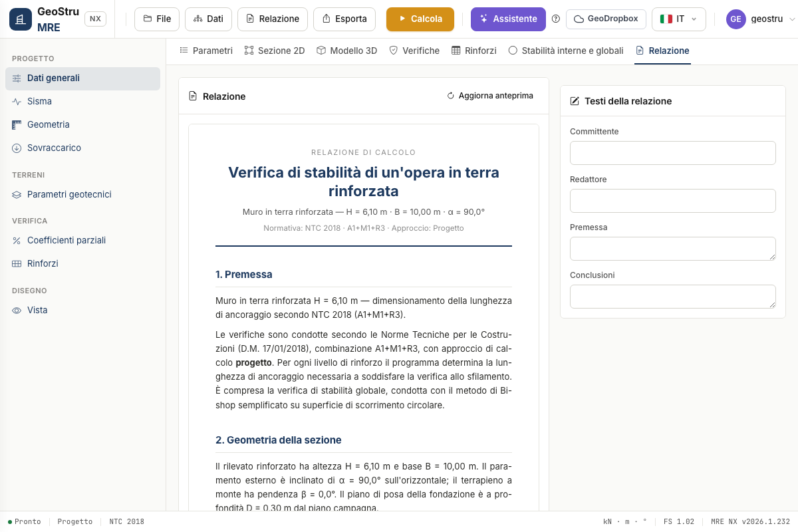
Task: Switch to Stabilità interne e globali tab
Action: 566,51
